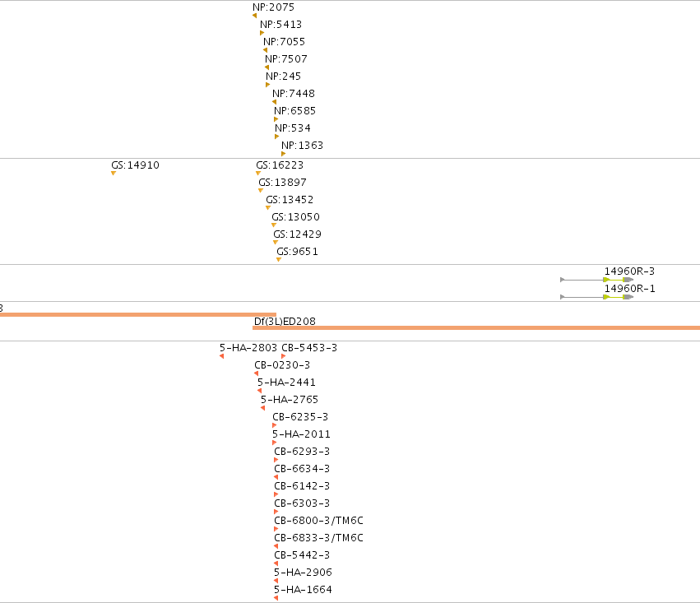Open CB-0230-3 insertion entry

(282, 365)
